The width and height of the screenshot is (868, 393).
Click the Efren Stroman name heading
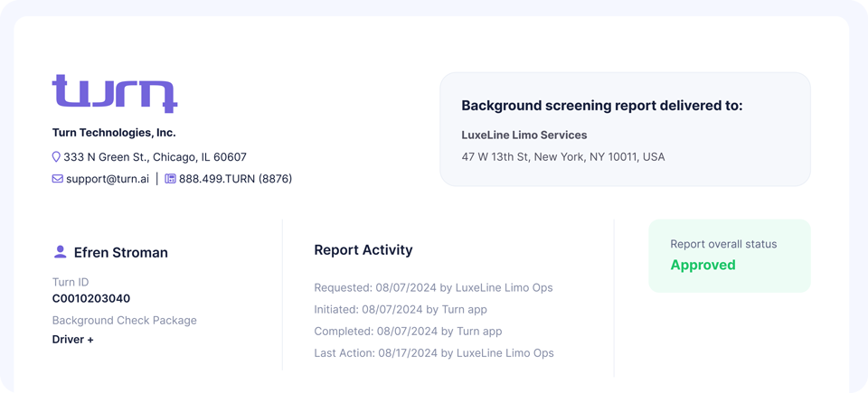point(120,253)
